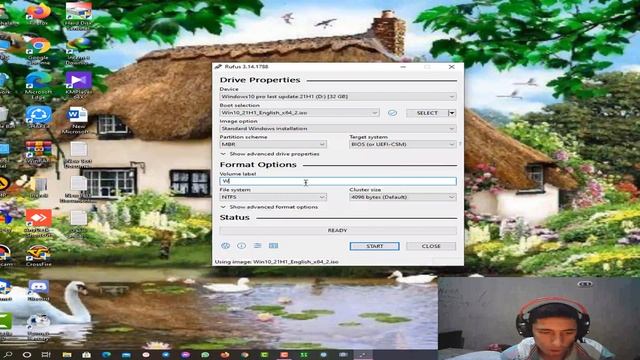Open Rufus settings sliders icon
The image size is (640, 360).
click(x=258, y=246)
